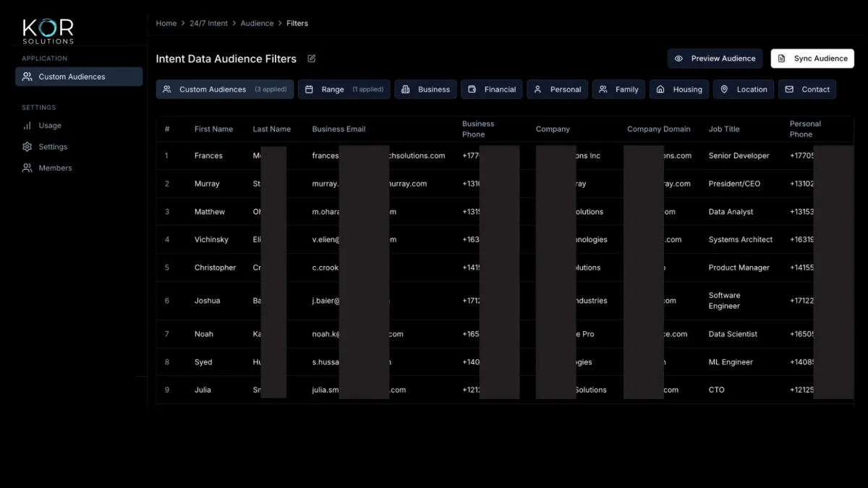Click the Custom Audiences sidebar users icon
The height and width of the screenshot is (488, 868).
pos(27,77)
